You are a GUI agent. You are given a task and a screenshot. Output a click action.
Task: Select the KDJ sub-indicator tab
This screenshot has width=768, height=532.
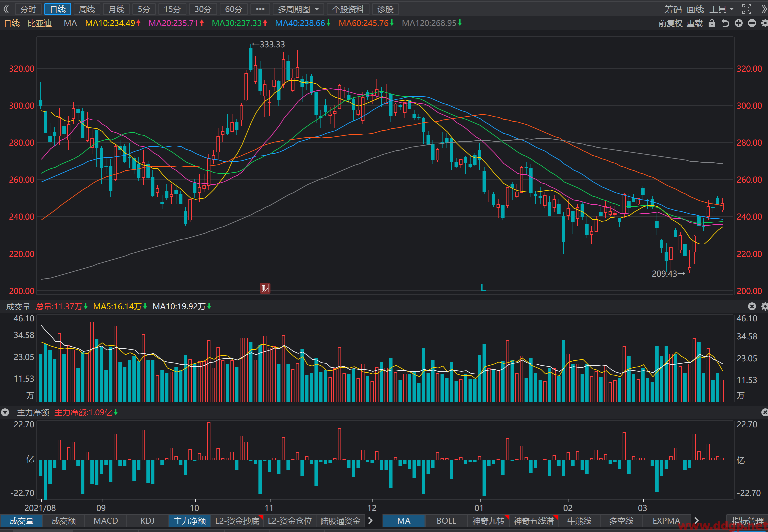click(148, 521)
